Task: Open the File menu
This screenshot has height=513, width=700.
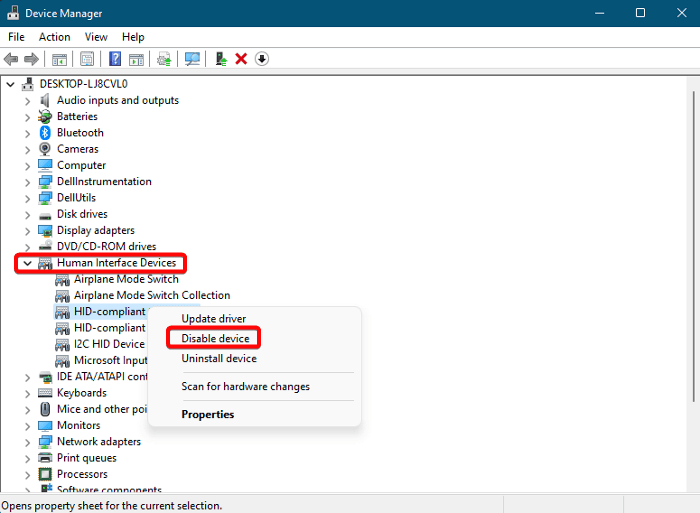Action: click(17, 37)
